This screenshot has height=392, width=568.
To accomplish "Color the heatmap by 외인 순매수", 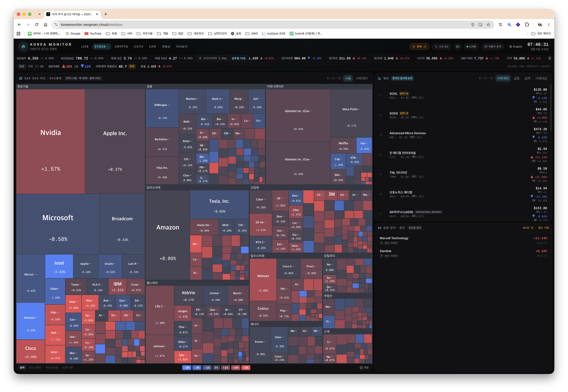I will (x=35, y=368).
